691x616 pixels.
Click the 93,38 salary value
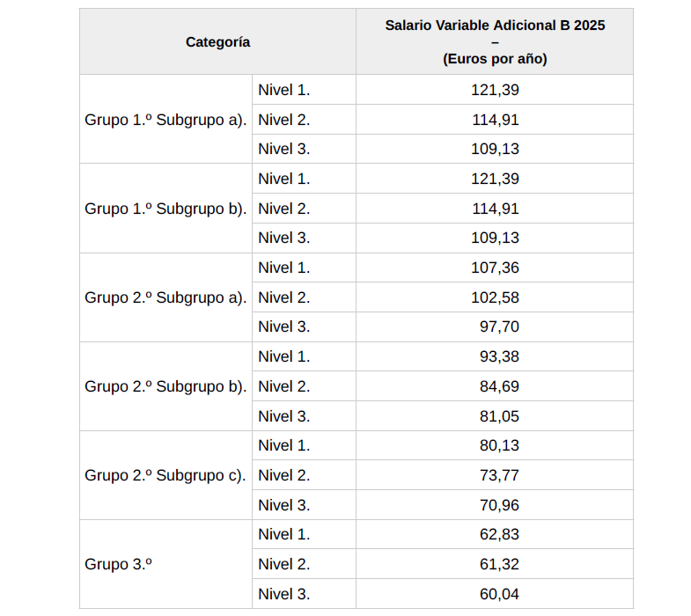pos(499,356)
